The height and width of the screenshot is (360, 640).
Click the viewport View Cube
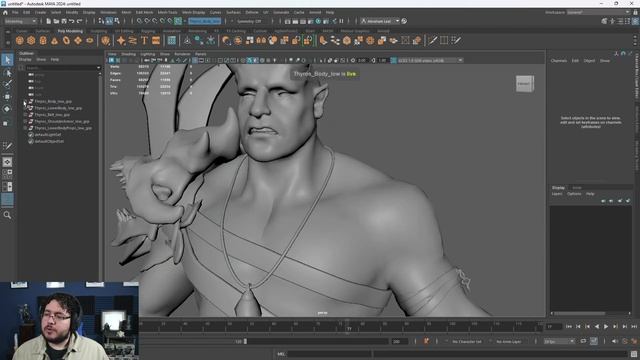click(524, 84)
